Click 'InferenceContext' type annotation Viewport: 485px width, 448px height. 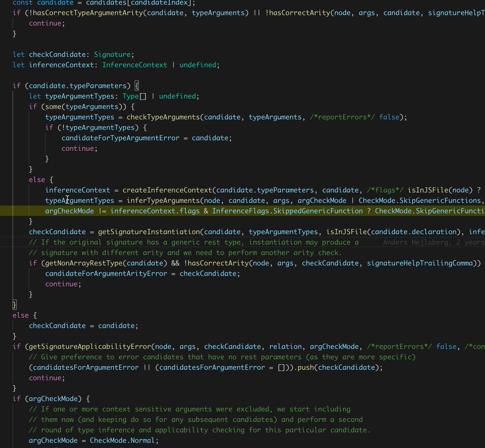[x=135, y=65]
